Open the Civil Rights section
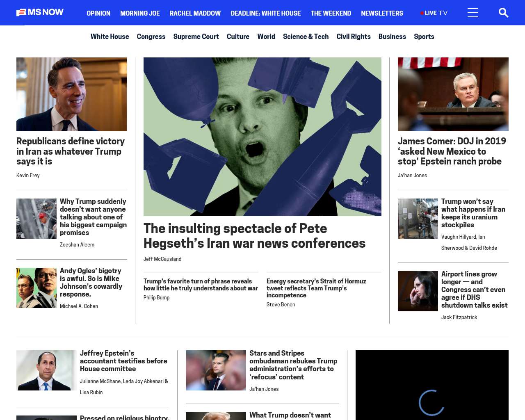The image size is (525, 420). click(x=353, y=37)
